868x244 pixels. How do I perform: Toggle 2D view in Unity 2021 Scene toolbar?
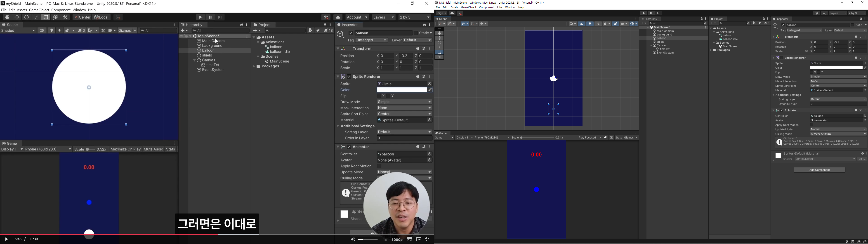tap(582, 24)
